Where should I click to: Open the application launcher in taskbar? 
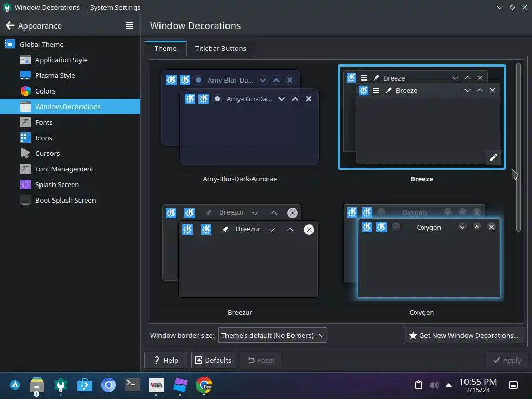pyautogui.click(x=15, y=385)
